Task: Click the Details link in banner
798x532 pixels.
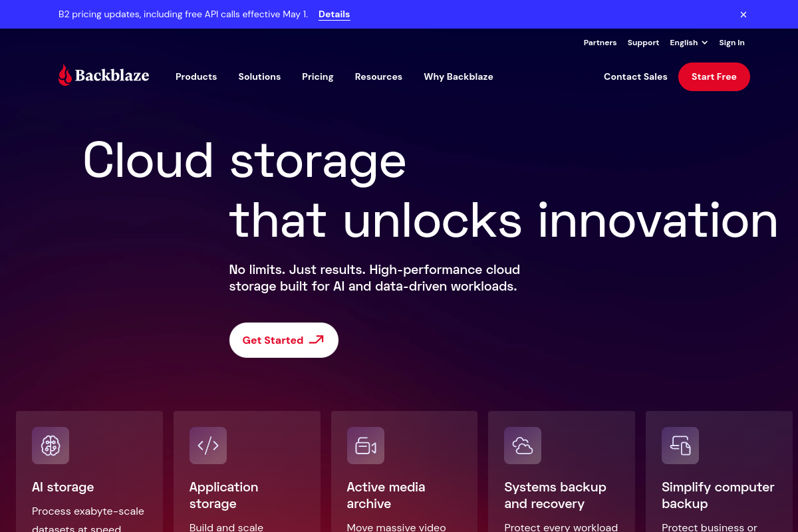Action: coord(334,14)
